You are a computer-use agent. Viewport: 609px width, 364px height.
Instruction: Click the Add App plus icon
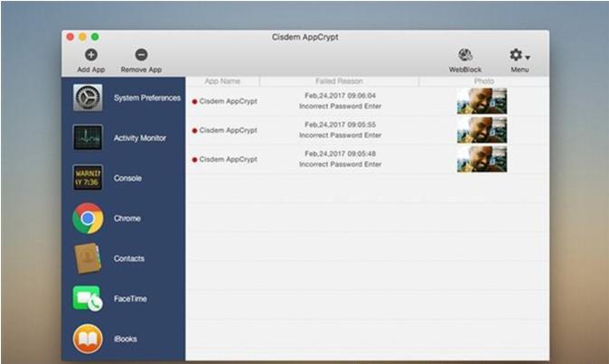(90, 56)
